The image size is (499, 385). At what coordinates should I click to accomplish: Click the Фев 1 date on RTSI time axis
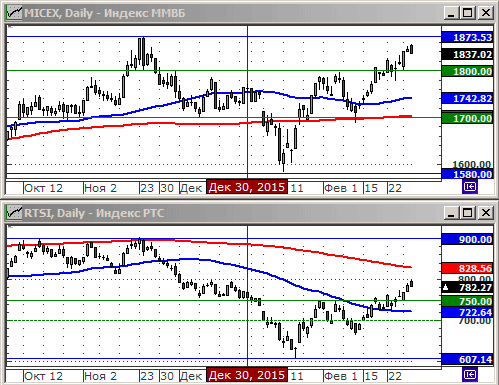[341, 376]
